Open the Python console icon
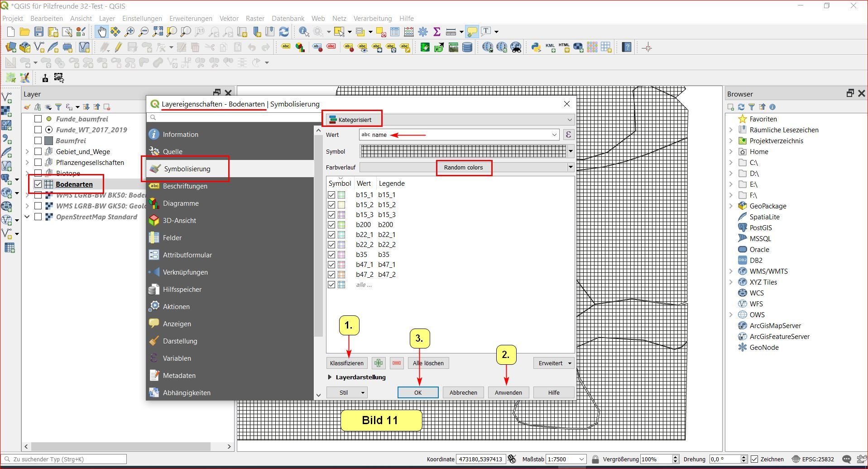Screen dimensions: 868x469 [x=536, y=47]
